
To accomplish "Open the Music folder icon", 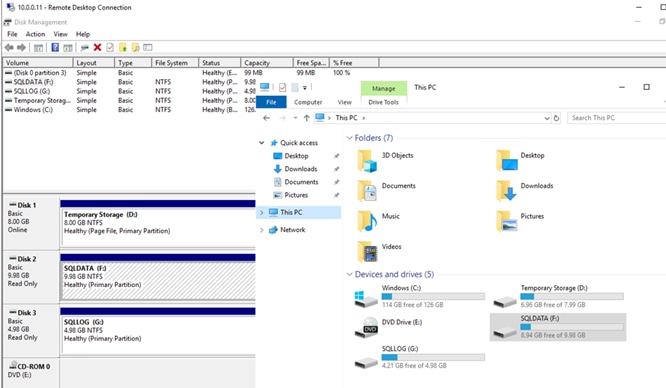I will pyautogui.click(x=367, y=221).
